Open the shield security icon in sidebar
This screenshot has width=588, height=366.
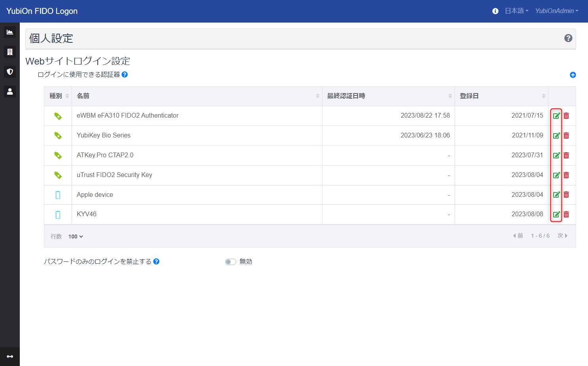pos(10,72)
